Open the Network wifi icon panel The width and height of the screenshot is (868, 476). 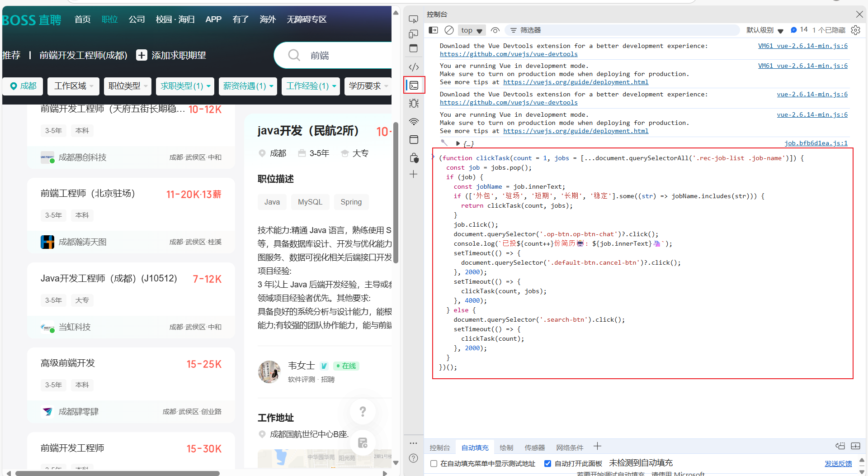413,121
